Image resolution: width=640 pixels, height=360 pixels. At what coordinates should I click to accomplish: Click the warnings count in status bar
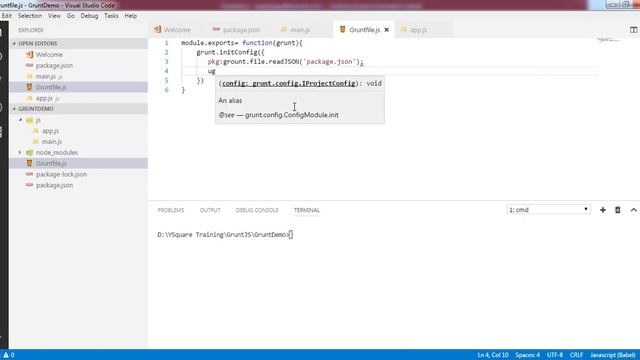(9, 355)
